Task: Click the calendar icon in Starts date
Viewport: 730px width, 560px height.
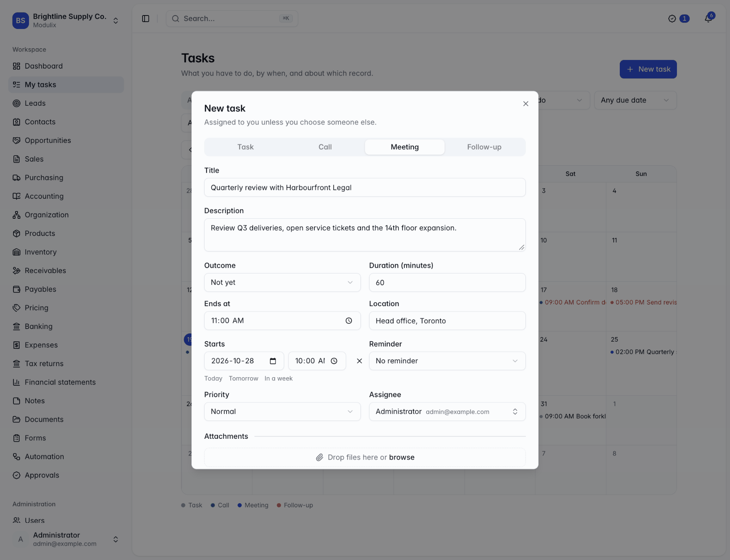Action: pos(273,361)
